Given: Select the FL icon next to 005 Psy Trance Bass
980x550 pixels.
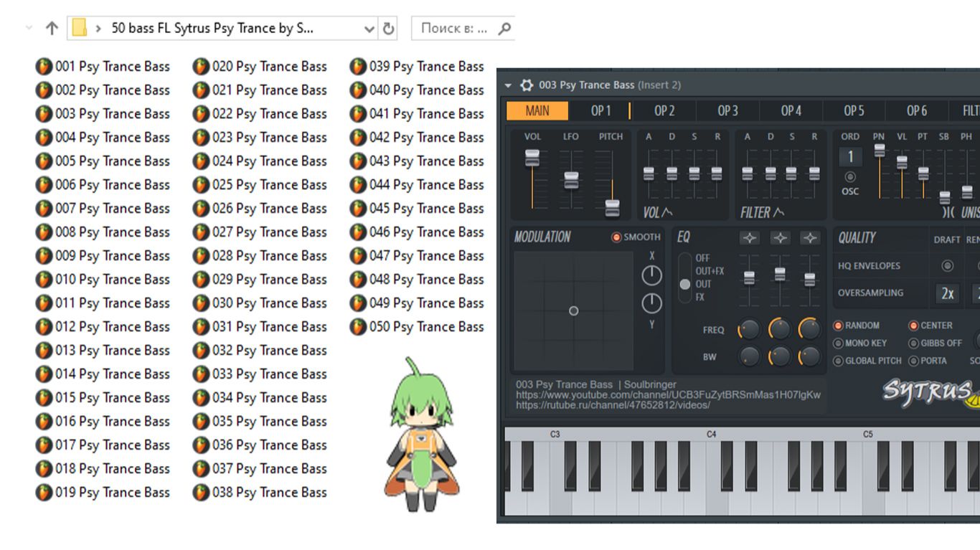Looking at the screenshot, I should 44,161.
